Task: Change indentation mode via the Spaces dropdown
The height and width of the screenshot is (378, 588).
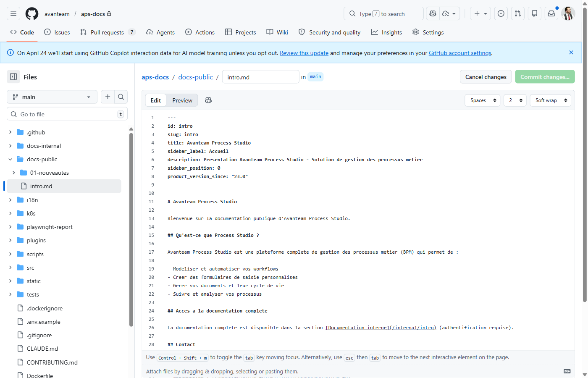Action: point(482,100)
